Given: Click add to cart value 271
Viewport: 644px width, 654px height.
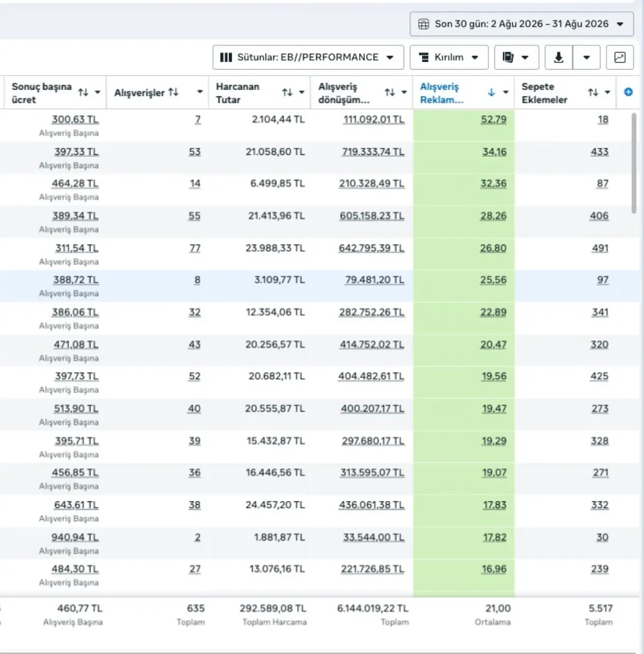Looking at the screenshot, I should coord(600,473).
